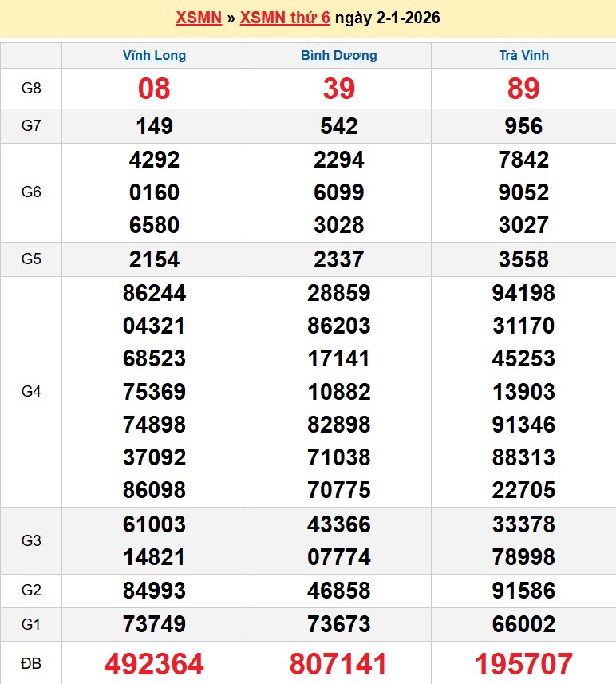Click the G1 number 73673
The width and height of the screenshot is (616, 684).
[x=338, y=623]
